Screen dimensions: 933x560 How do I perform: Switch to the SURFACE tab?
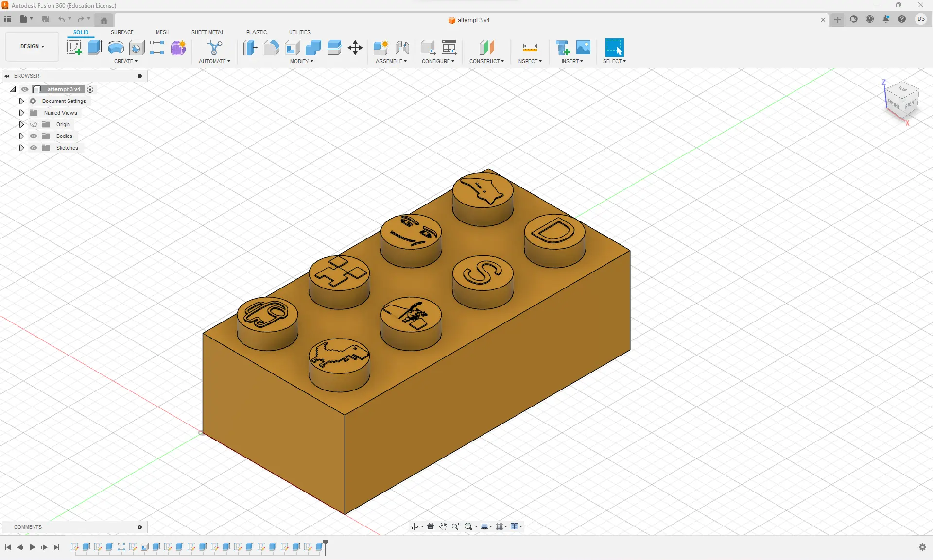pyautogui.click(x=122, y=32)
